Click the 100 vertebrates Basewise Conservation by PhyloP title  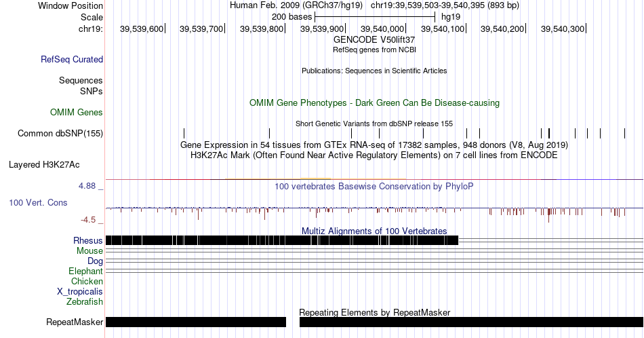pyautogui.click(x=374, y=186)
